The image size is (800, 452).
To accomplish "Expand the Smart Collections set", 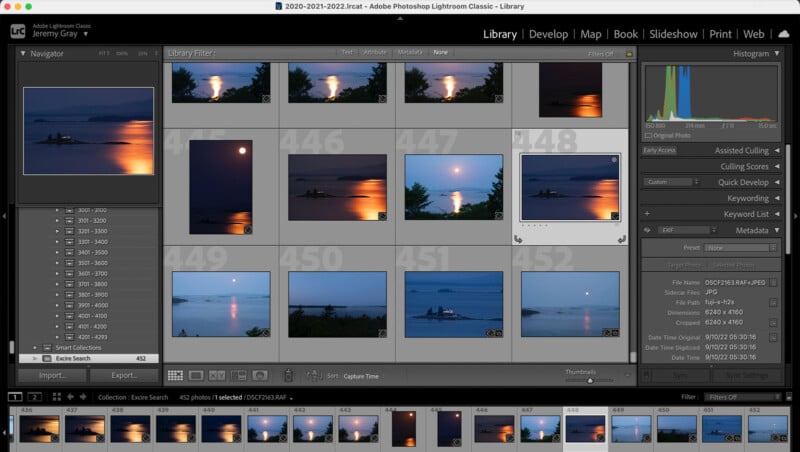I will [x=35, y=347].
